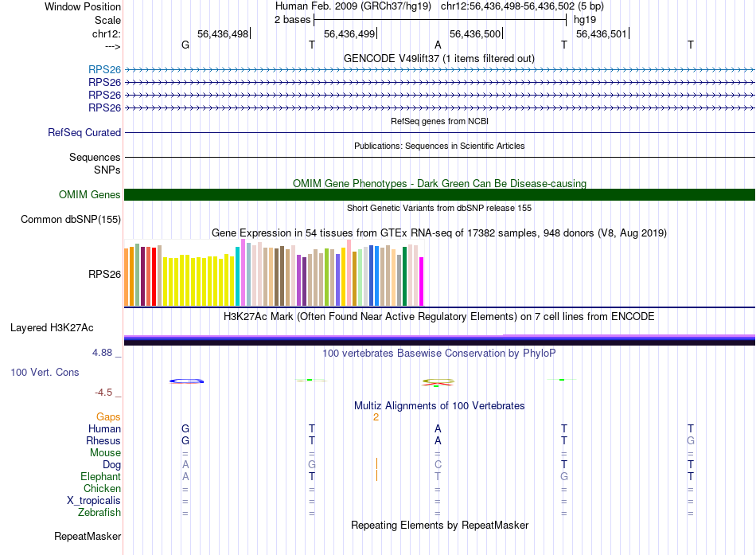Screen dimensions: 756x555
Task: Click the Human Feb. 2009 (GRCh37/hg19) heading
Action: 355,6
